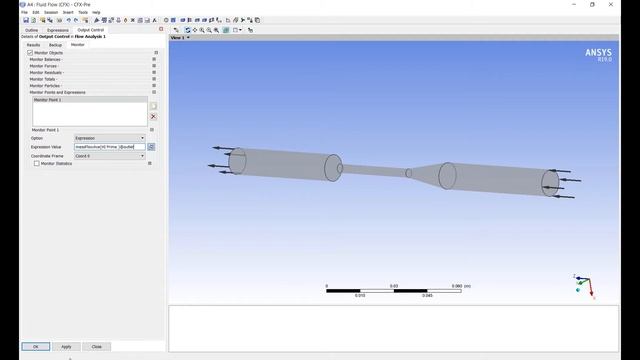Expand the Monitor Totals section
This screenshot has width=640, height=360.
[x=154, y=79]
